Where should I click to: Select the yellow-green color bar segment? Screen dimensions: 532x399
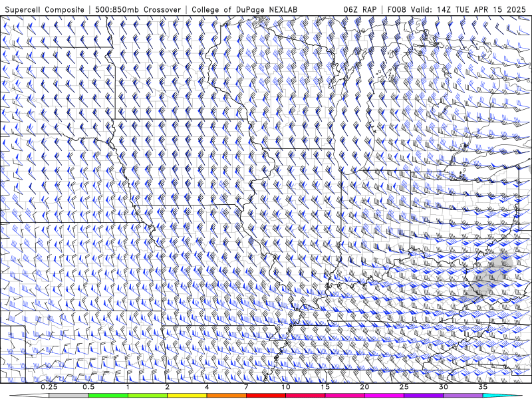tap(148, 396)
